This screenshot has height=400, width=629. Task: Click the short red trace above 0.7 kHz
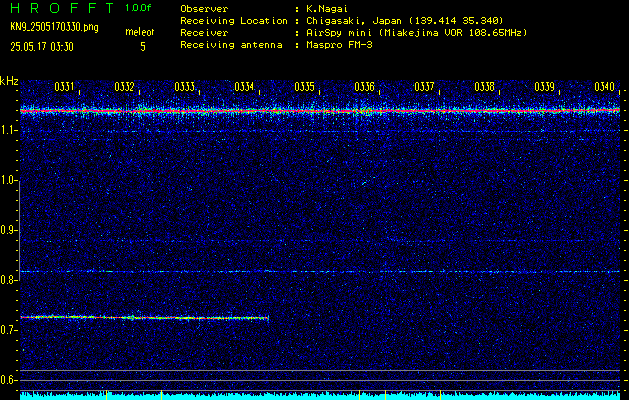(x=144, y=318)
